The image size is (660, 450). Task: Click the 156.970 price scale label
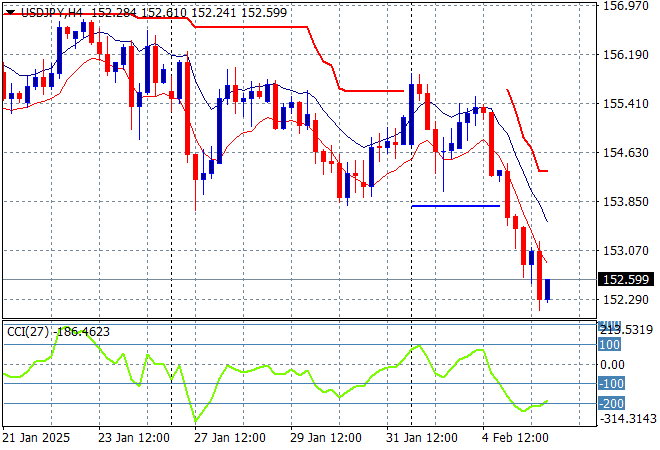(626, 6)
